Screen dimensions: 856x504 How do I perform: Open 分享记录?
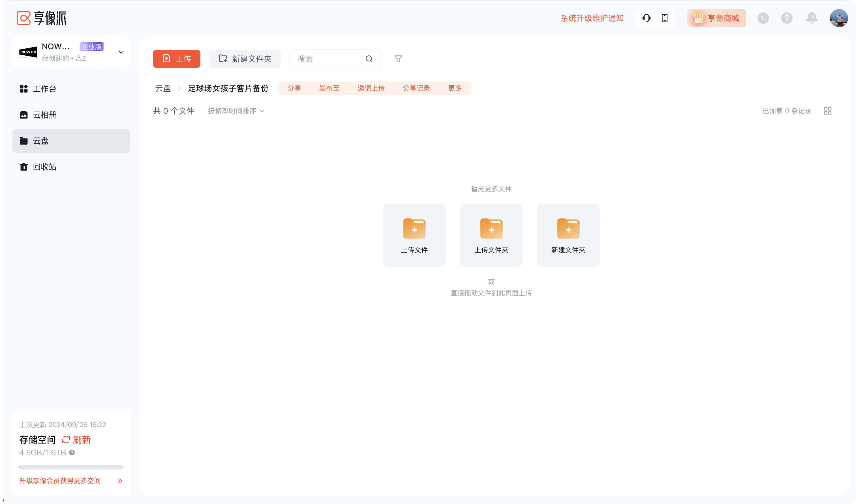tap(416, 88)
